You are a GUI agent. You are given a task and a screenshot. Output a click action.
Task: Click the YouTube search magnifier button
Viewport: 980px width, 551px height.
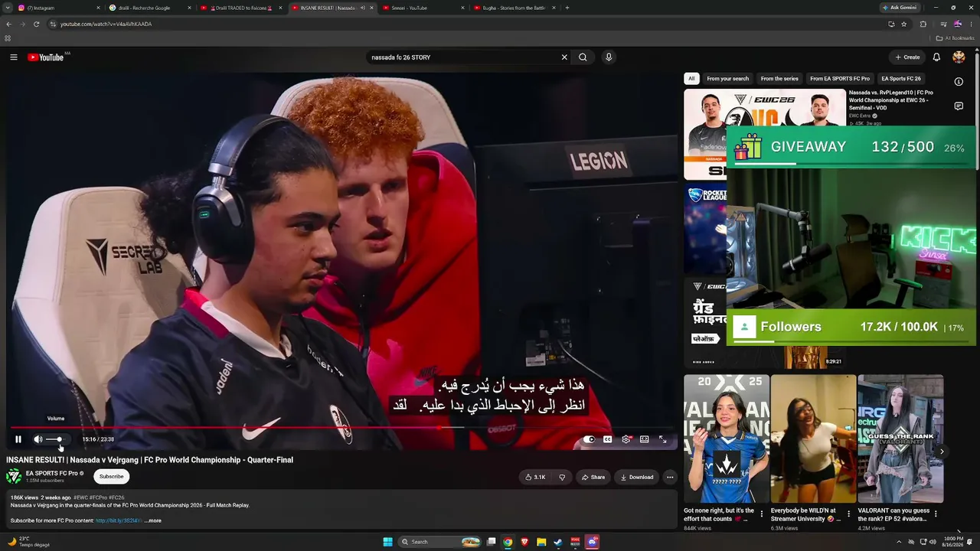click(x=583, y=57)
